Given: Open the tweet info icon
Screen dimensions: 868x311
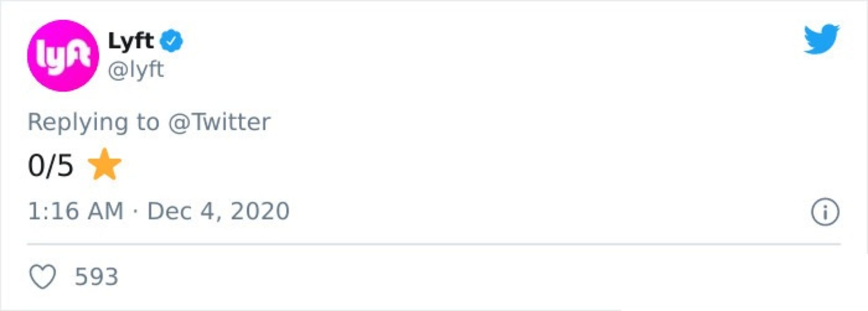Looking at the screenshot, I should coord(825,212).
